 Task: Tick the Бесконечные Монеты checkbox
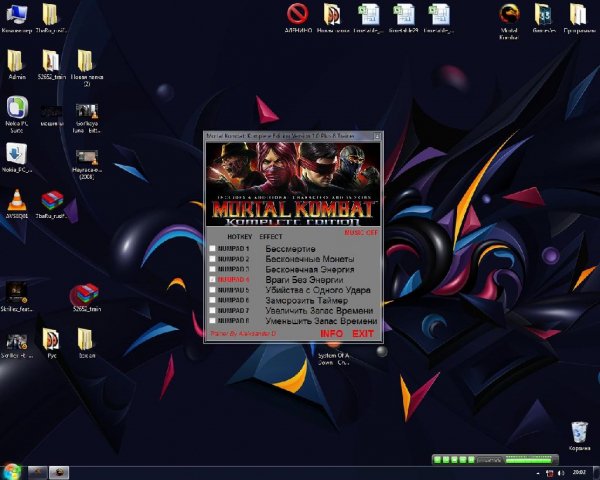click(x=212, y=259)
